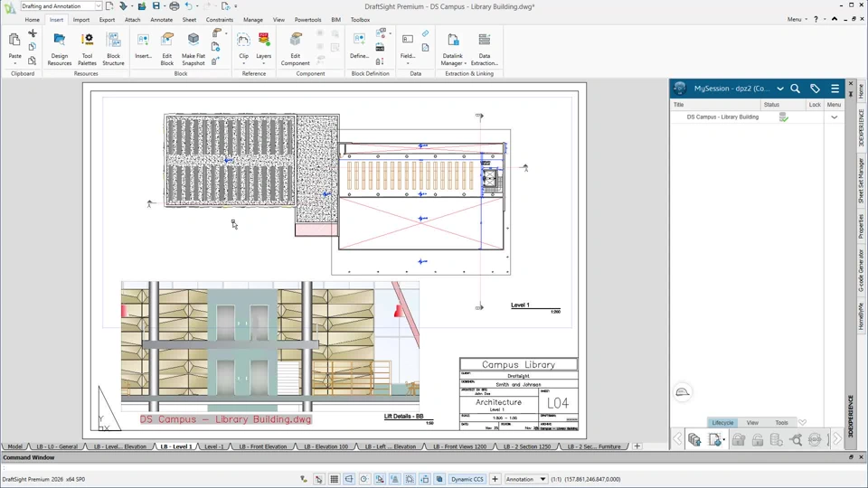Toggle the grid display in status bar
Image resolution: width=868 pixels, height=488 pixels.
click(334, 479)
